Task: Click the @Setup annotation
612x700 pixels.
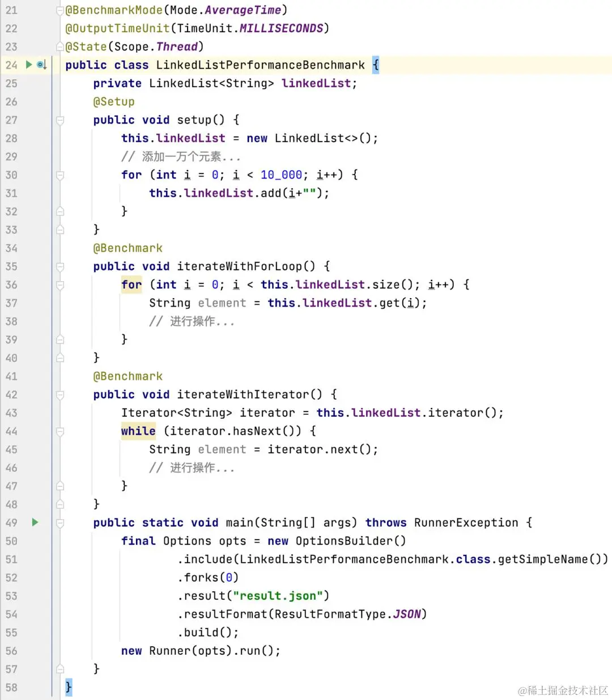Action: [114, 101]
